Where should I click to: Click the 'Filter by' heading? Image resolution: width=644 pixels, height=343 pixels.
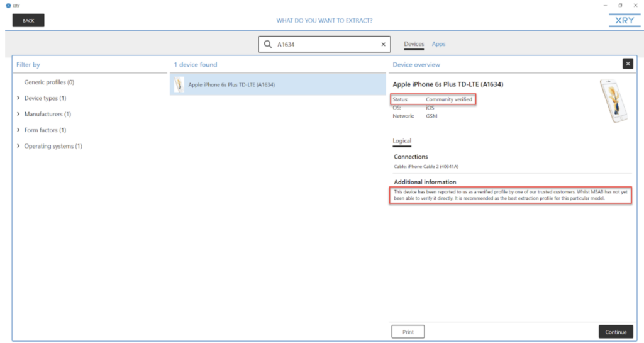pos(28,64)
